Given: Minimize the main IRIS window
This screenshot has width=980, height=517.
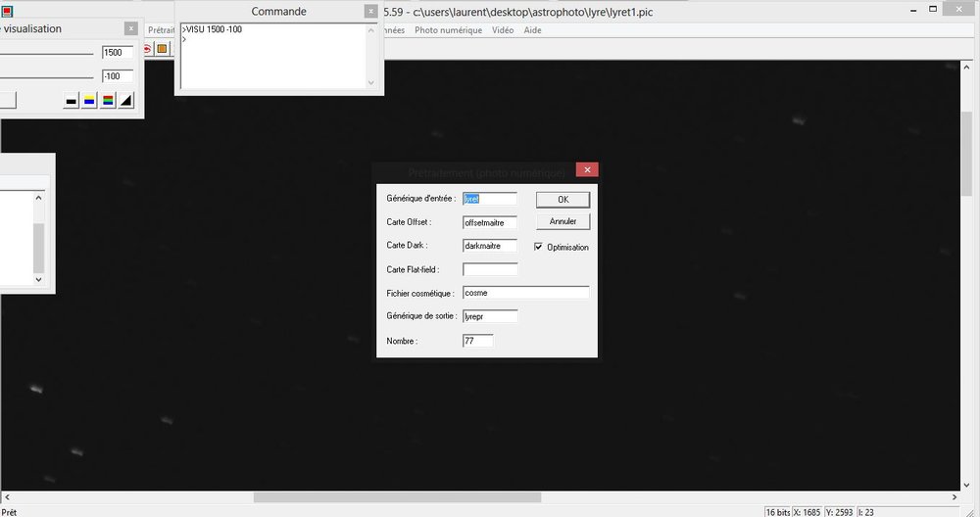Looking at the screenshot, I should 913,10.
